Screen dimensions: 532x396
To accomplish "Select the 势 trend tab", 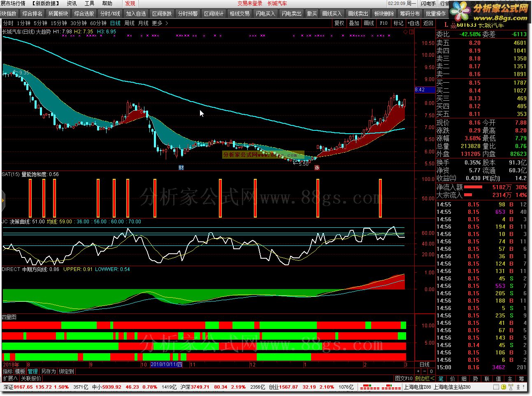I will [x=476, y=379].
